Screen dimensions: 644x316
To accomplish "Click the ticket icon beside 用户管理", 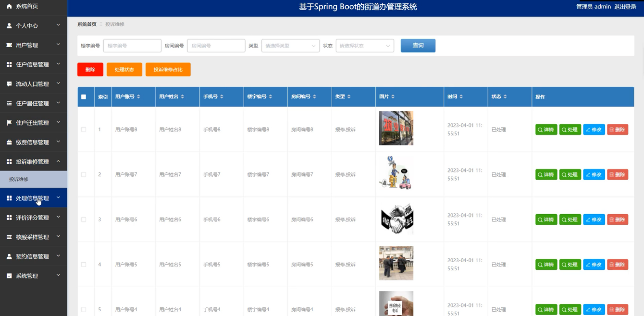I will tap(9, 45).
